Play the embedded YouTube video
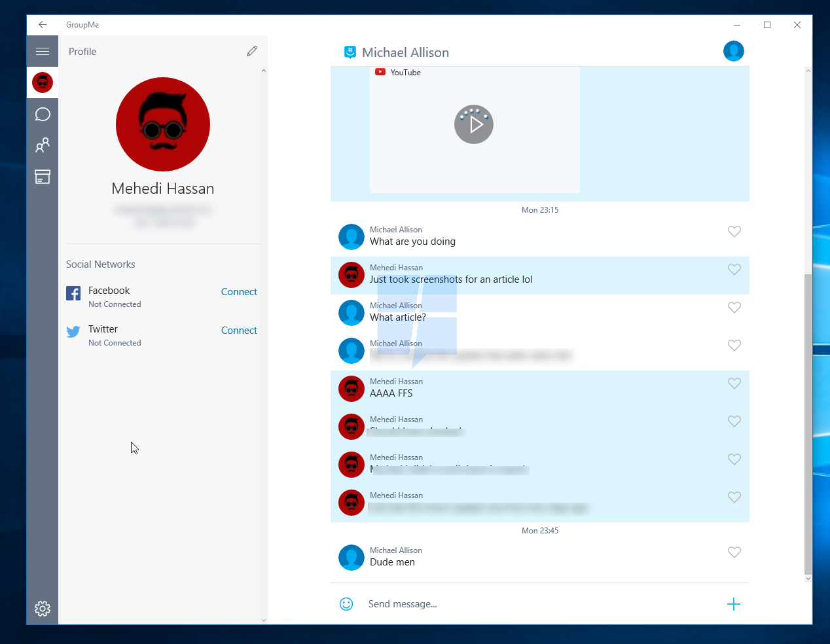This screenshot has width=830, height=644. (x=474, y=124)
